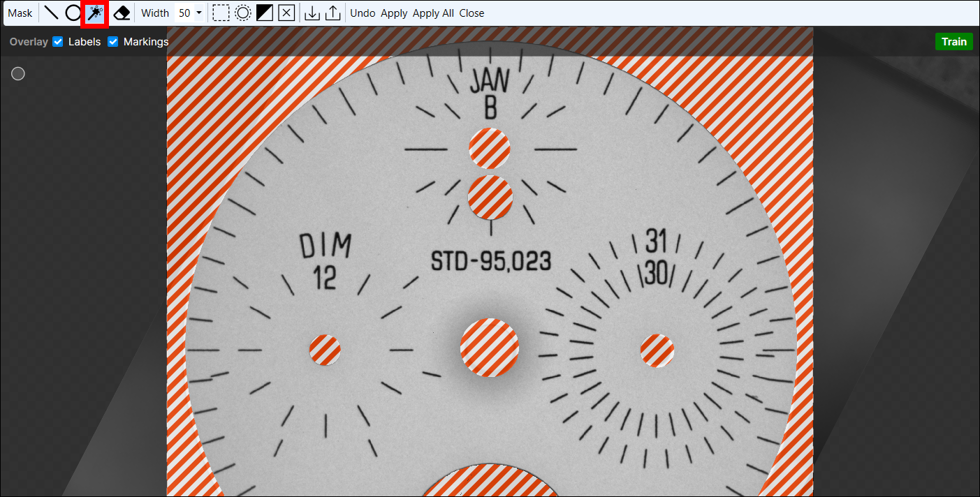This screenshot has height=497, width=980.
Task: Click the import mask download icon
Action: click(x=312, y=13)
